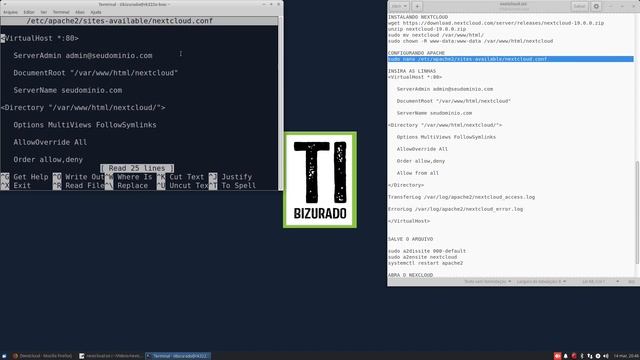This screenshot has width=640, height=360.
Task: Click the vertical scrollbar of the terminal window
Action: pyautogui.click(x=280, y=102)
